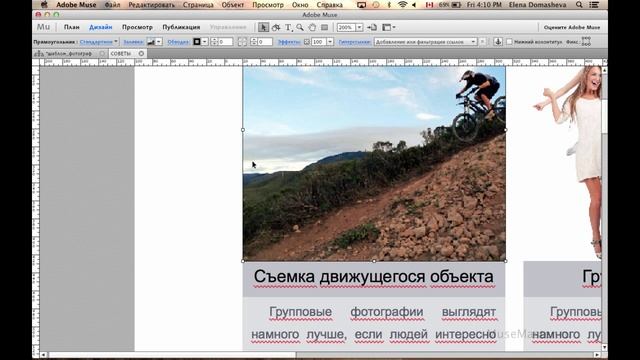The image size is (640, 360).
Task: Open the fill swatch dropdown arrow
Action: tap(159, 42)
